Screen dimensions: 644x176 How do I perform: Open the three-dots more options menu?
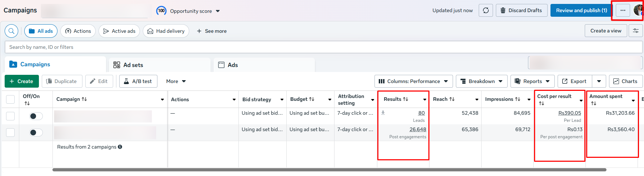click(623, 10)
